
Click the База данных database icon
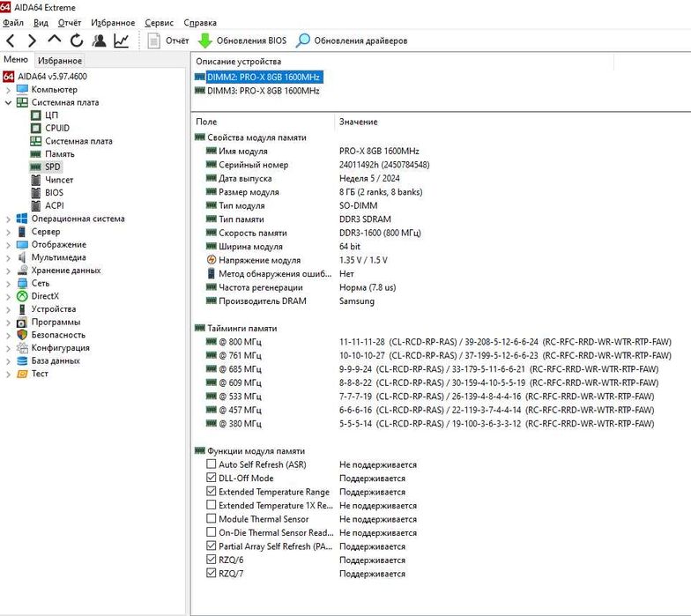pos(22,361)
